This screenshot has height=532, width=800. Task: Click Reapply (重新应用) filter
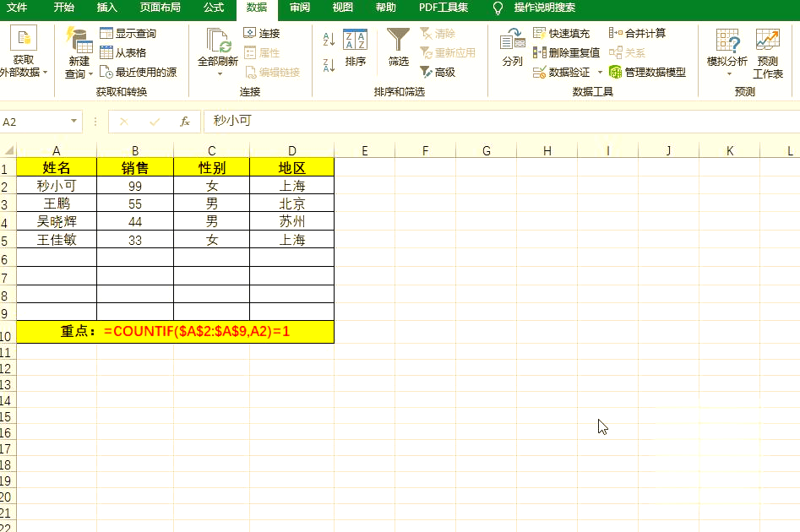(448, 52)
